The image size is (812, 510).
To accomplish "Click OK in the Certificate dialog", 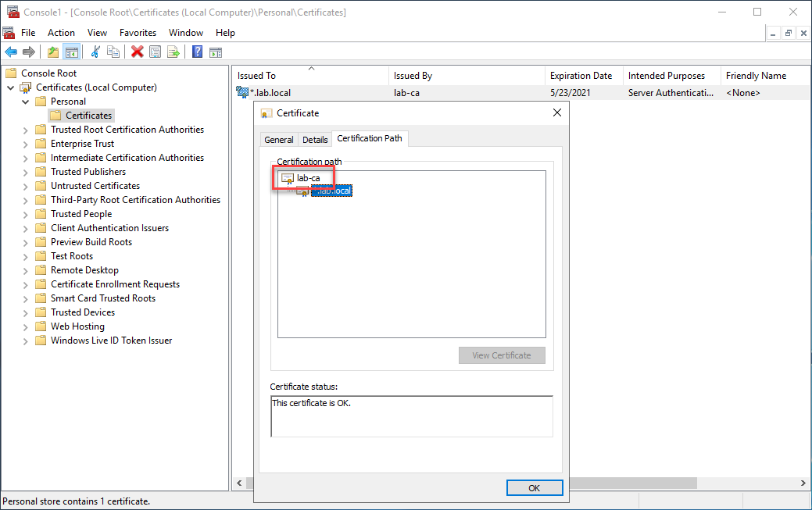I will (534, 487).
